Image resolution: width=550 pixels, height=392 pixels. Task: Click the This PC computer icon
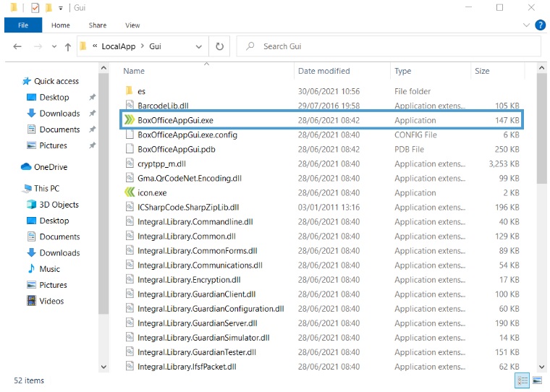pos(26,188)
